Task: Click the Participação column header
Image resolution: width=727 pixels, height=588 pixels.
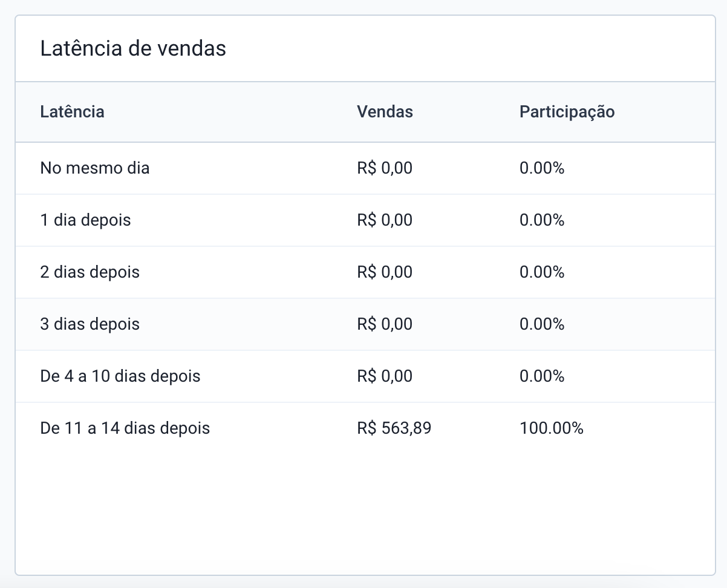Action: [x=567, y=112]
